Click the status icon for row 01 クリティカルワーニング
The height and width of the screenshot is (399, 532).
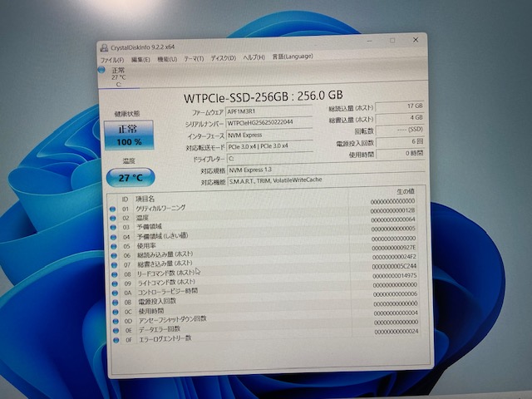[x=113, y=209]
